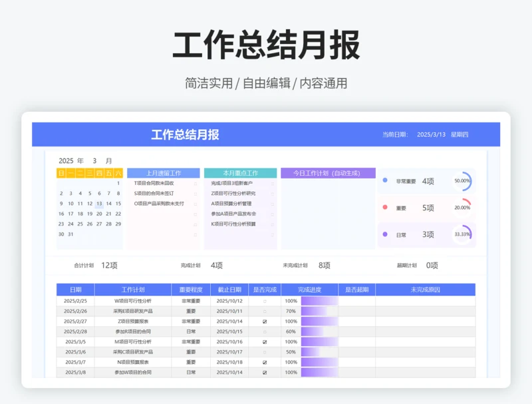Select the 5项 count beside 重要
532x404 pixels.
pyautogui.click(x=428, y=208)
